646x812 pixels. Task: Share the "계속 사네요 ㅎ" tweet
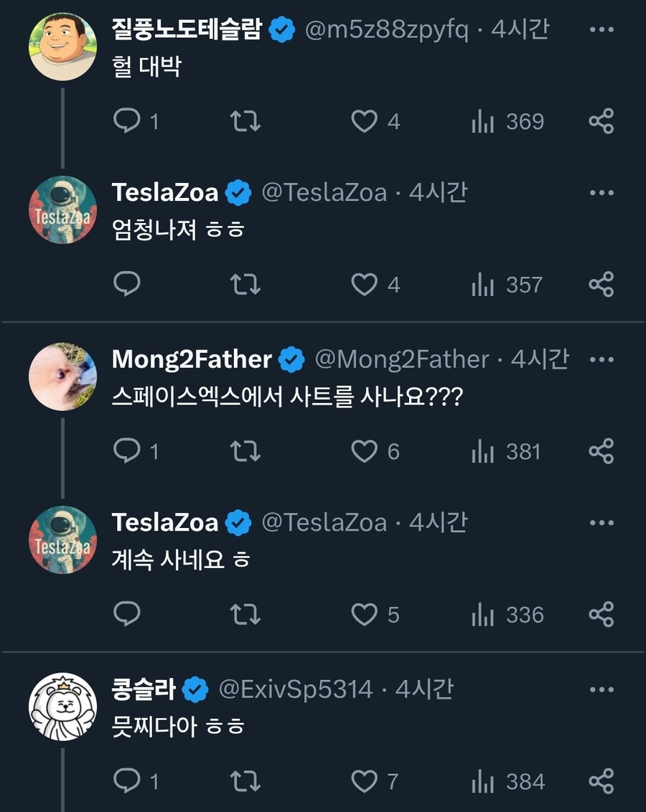click(x=601, y=615)
